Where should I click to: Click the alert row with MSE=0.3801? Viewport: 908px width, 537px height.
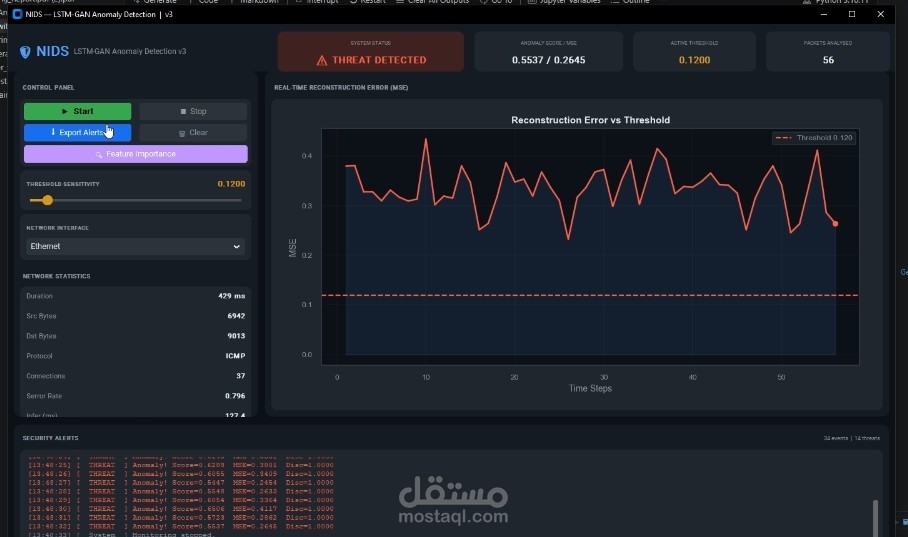[181, 465]
